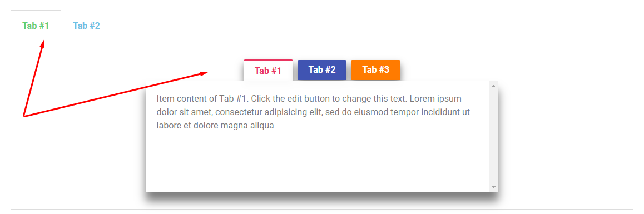
Task: Select the green outer Tab #1
Action: click(36, 26)
